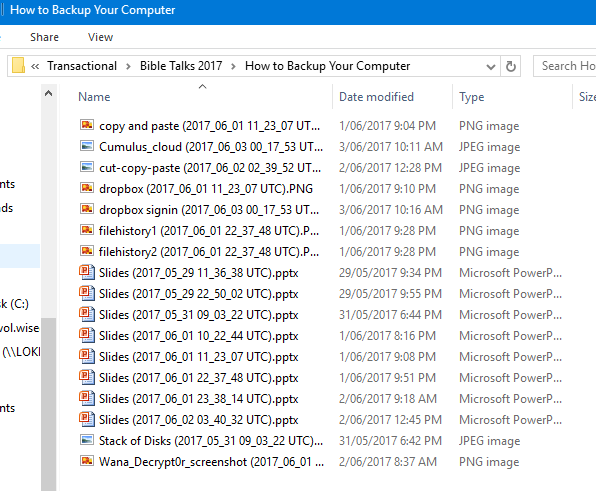Select Slides 2017_05_29 11_36_38 PowerPoint icon
This screenshot has height=491, width=596.
87,272
